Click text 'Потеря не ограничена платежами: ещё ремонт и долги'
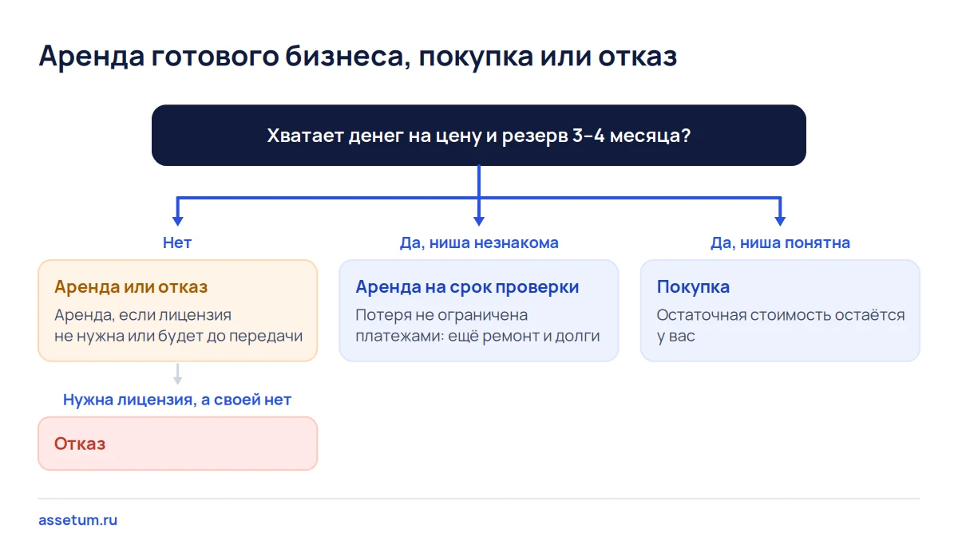The image size is (958, 560). click(477, 325)
